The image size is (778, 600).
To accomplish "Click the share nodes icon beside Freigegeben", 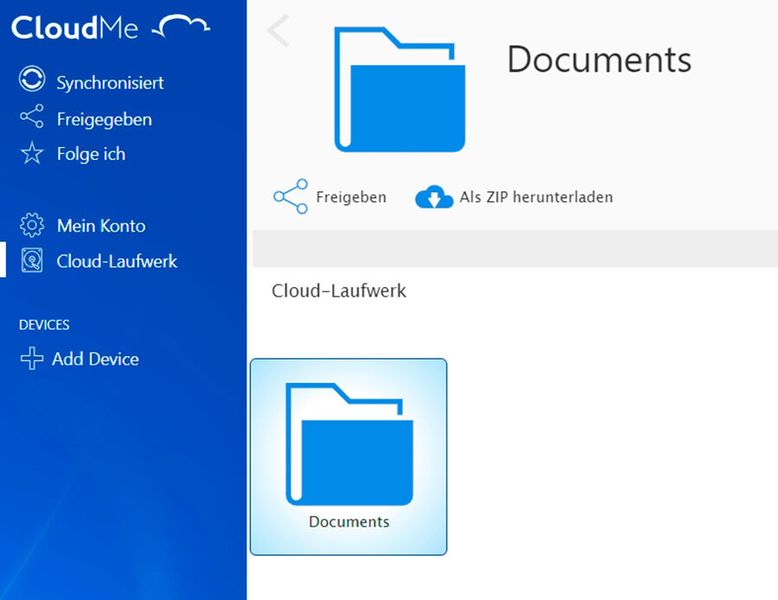I will click(32, 117).
